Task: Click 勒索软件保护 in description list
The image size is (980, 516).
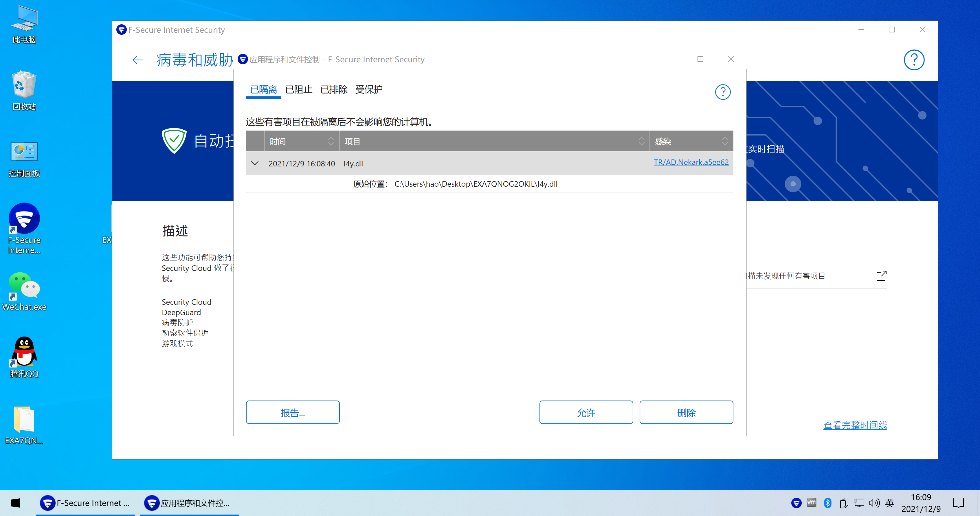Action: pos(185,333)
